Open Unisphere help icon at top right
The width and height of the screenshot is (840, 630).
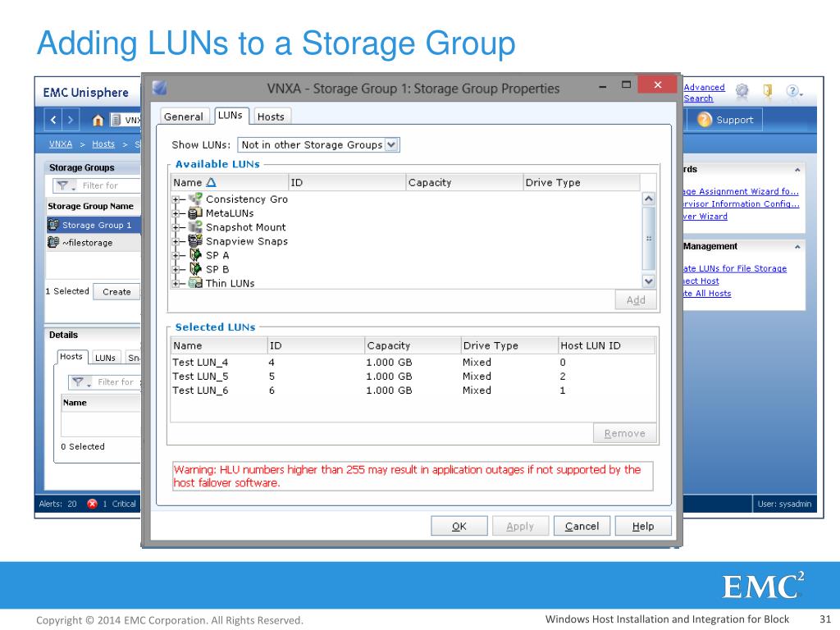pos(792,91)
